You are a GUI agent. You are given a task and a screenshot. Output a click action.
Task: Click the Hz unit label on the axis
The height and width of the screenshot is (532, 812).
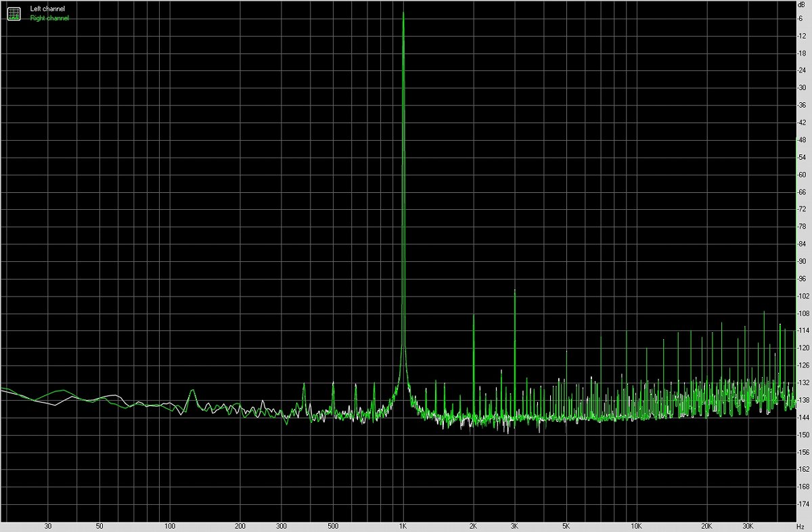point(801,526)
